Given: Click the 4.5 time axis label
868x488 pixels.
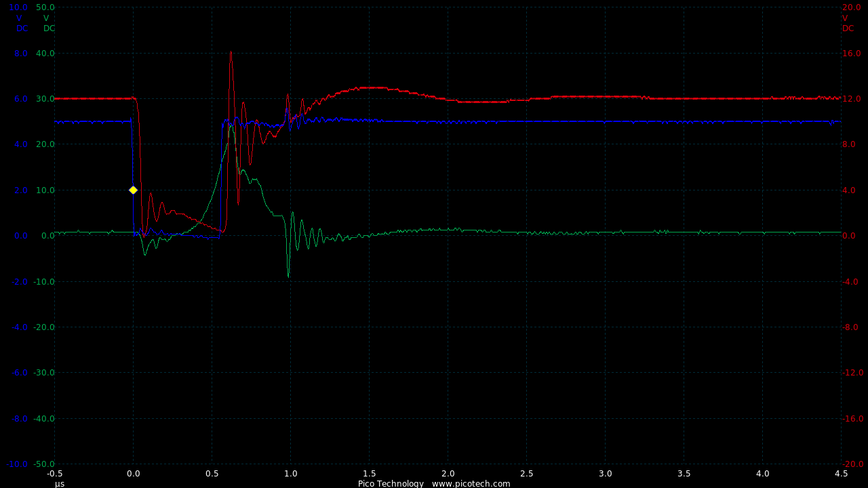Looking at the screenshot, I should pyautogui.click(x=841, y=474).
